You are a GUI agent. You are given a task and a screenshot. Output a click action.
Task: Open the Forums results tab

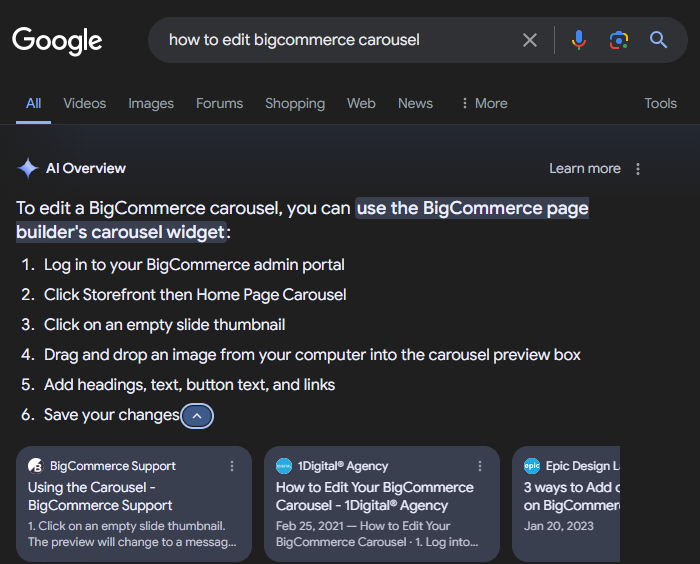(x=219, y=103)
